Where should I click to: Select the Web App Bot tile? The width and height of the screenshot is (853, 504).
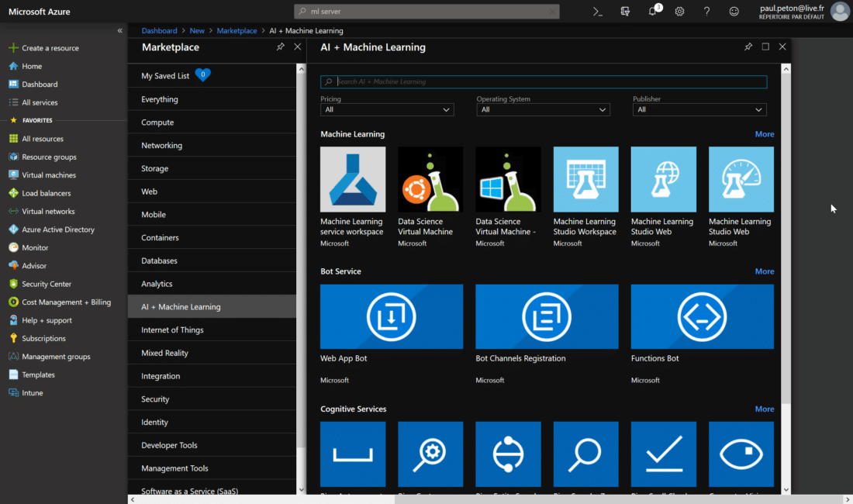(x=392, y=316)
